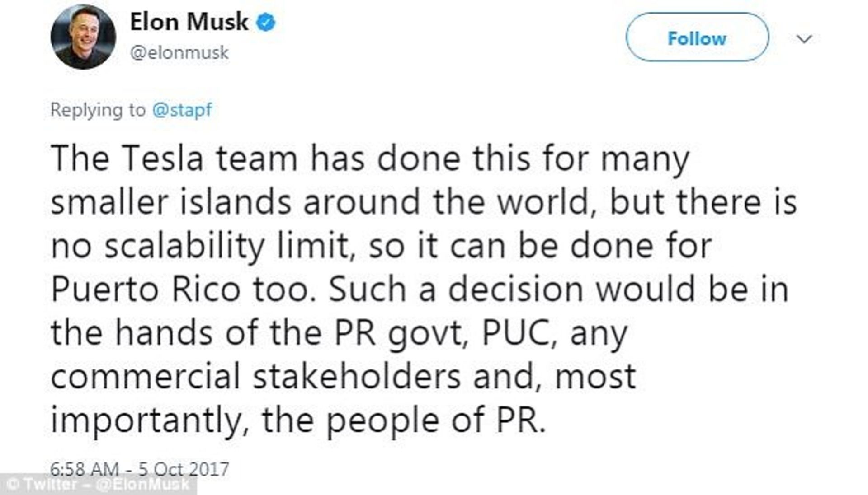Click the 'Replying to' label
The height and width of the screenshot is (495, 868).
(x=98, y=110)
